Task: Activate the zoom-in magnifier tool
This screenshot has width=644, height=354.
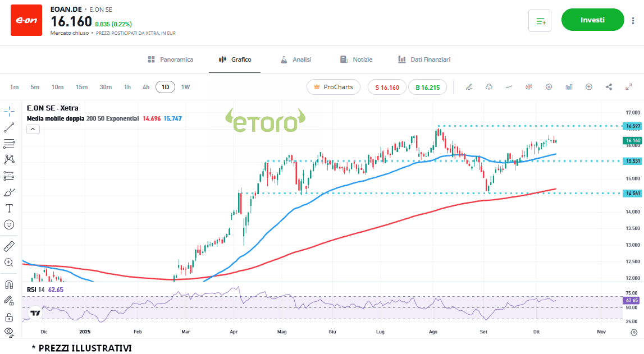Action: 9,263
